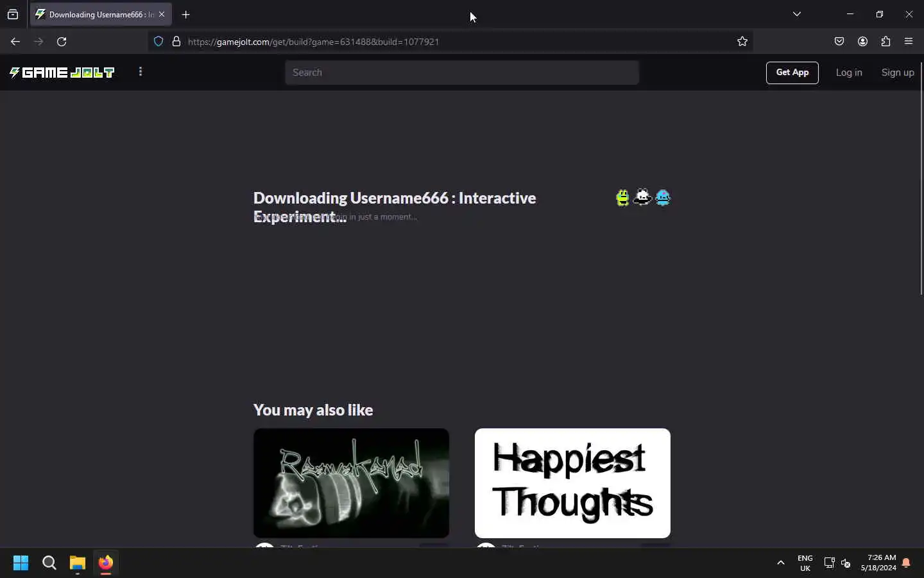Screen dimensions: 924x578
Task: Open Windows taskbar search
Action: (x=49, y=563)
